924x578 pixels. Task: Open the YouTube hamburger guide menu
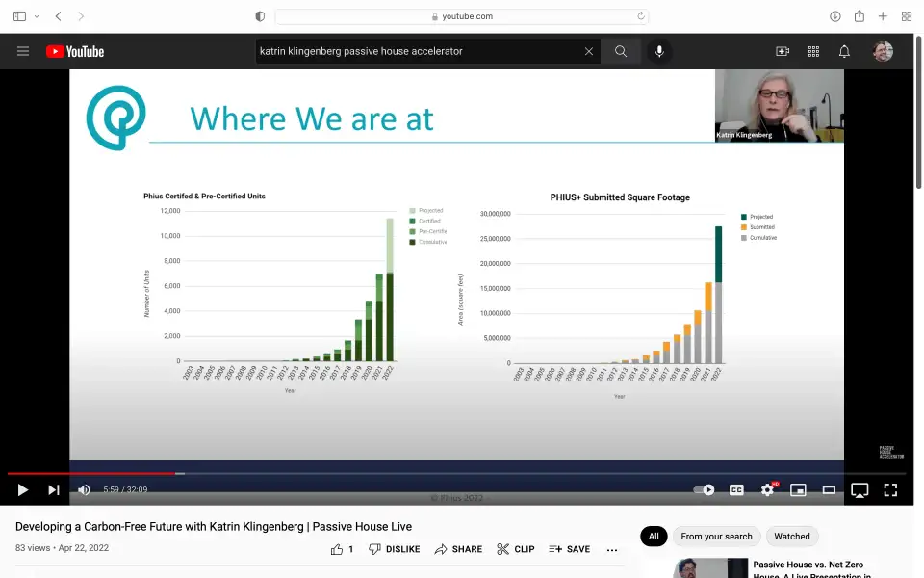pos(23,51)
